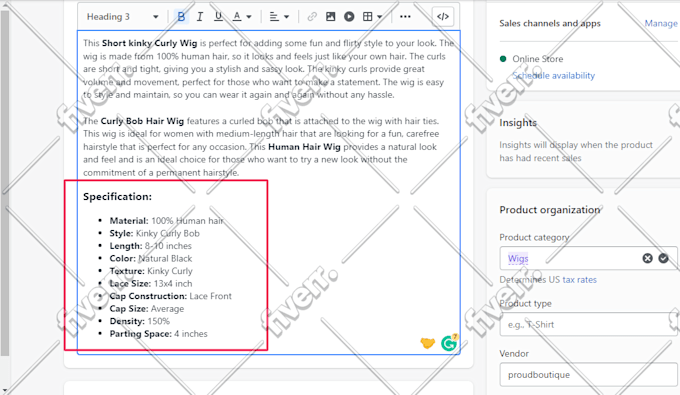Click the Material: 100% Human hair line
Screen dimensions: 680x395
point(166,221)
